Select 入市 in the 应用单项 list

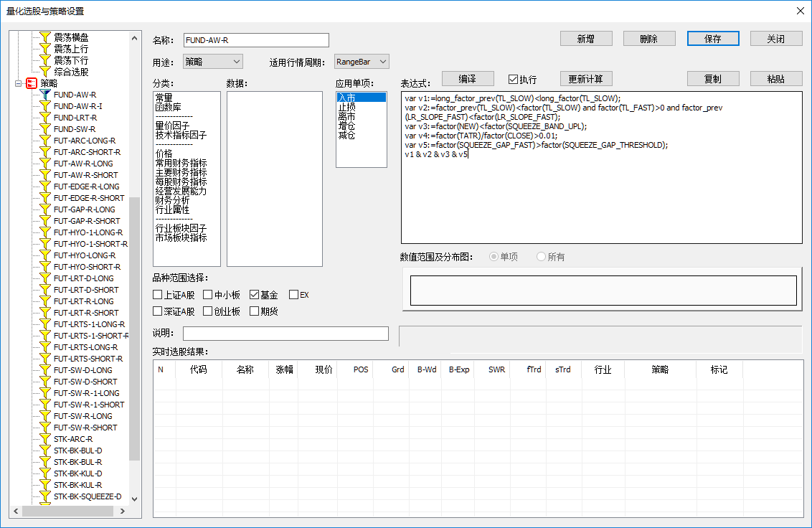pos(362,98)
